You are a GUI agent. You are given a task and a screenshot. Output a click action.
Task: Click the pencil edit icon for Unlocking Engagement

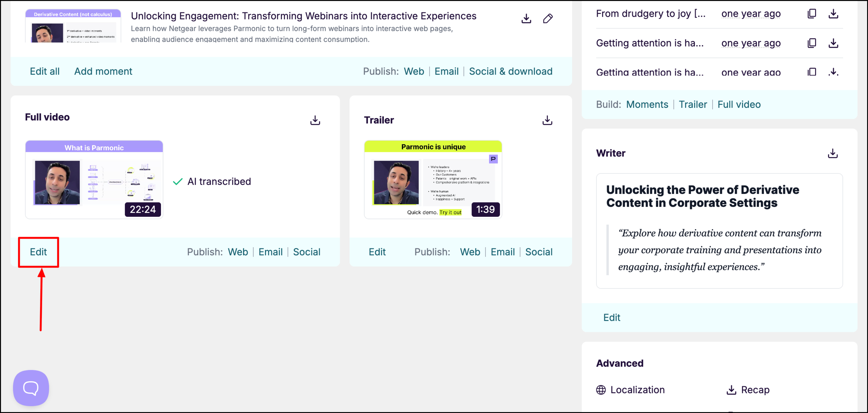(548, 18)
